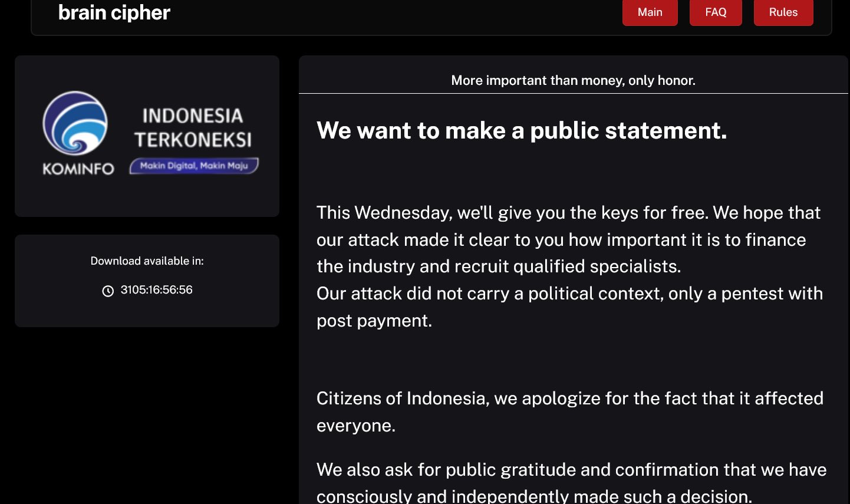Click the 'This Wednesday' keys-for-free line
The height and width of the screenshot is (504, 850).
tap(568, 212)
